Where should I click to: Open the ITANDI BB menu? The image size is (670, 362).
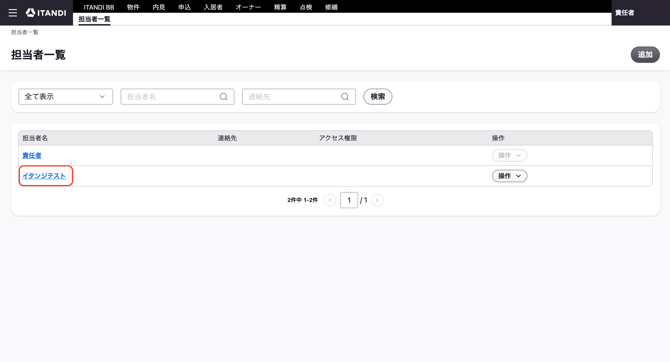coord(99,7)
